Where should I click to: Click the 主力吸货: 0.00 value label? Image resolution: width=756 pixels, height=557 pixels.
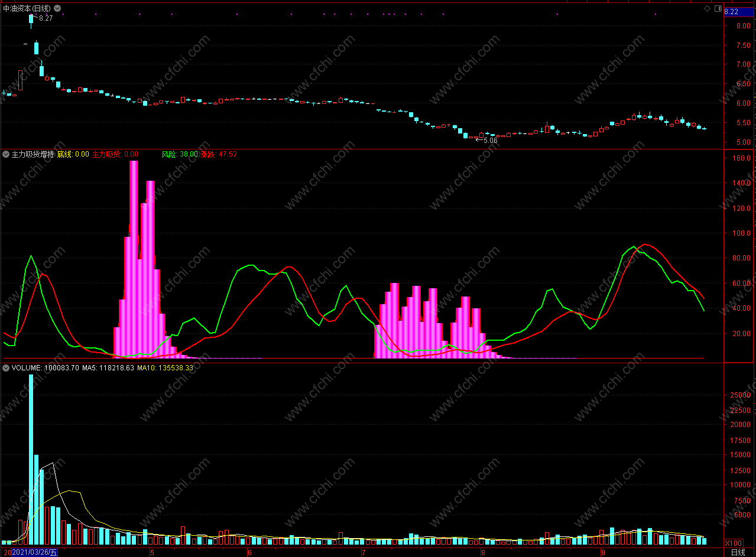pos(115,154)
